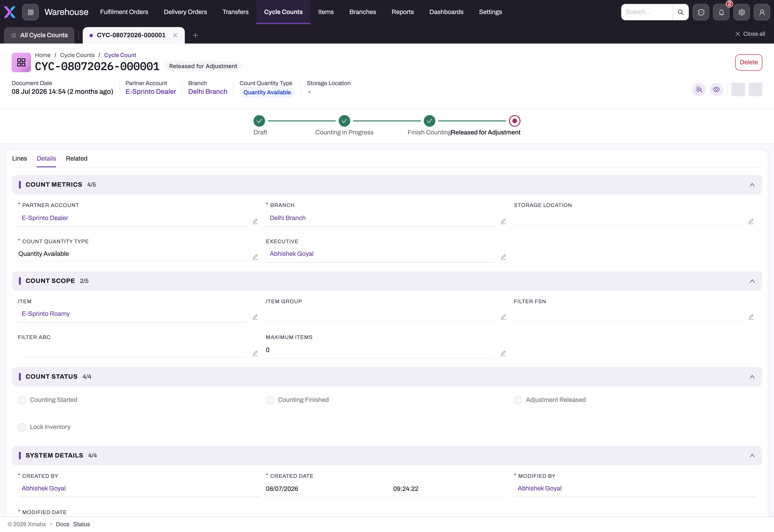This screenshot has height=532, width=774.
Task: Edit the Maximum Items field pencil
Action: (x=503, y=353)
